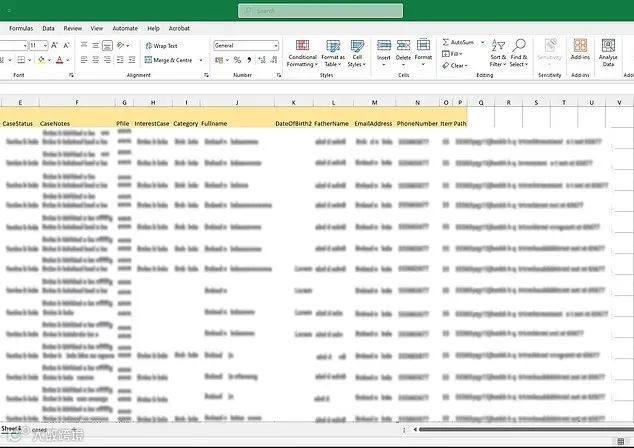This screenshot has width=634, height=448.
Task: Apply Percent Style format
Action: pos(237,60)
